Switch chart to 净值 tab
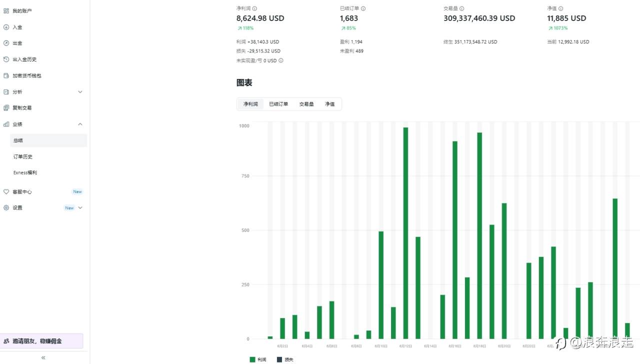This screenshot has width=640, height=364. coord(330,104)
